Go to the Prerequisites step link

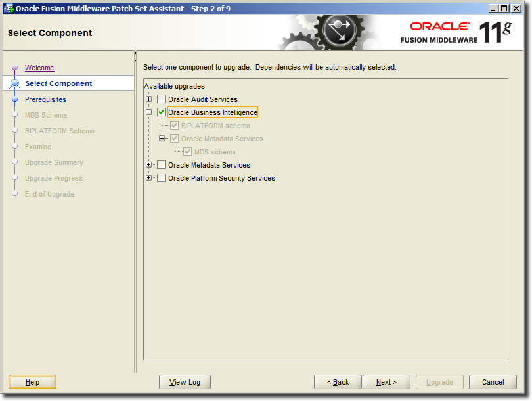point(46,99)
